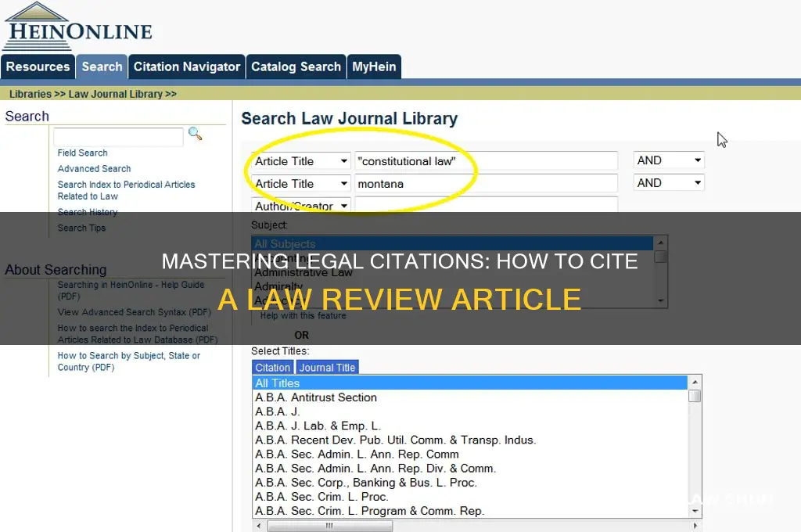801x532 pixels.
Task: Open the Advanced Search link
Action: coord(94,169)
